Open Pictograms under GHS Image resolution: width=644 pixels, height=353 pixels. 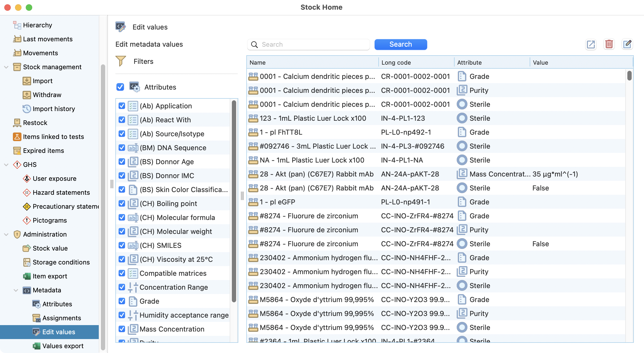49,220
